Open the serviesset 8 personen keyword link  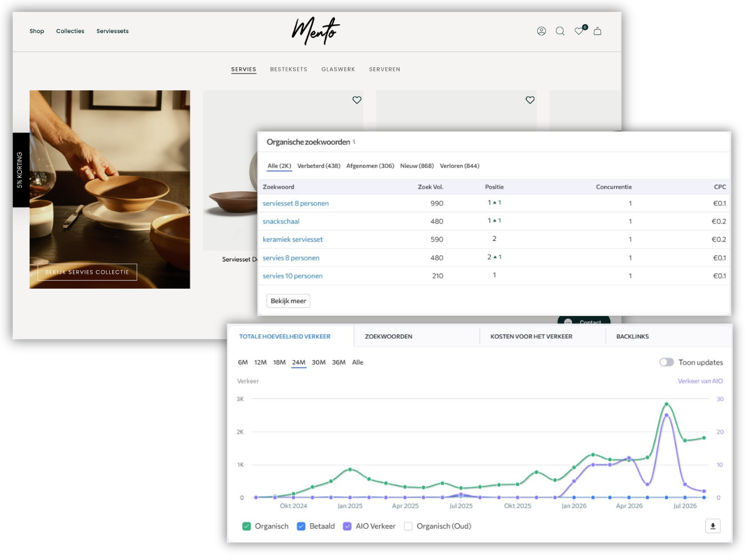pyautogui.click(x=296, y=203)
